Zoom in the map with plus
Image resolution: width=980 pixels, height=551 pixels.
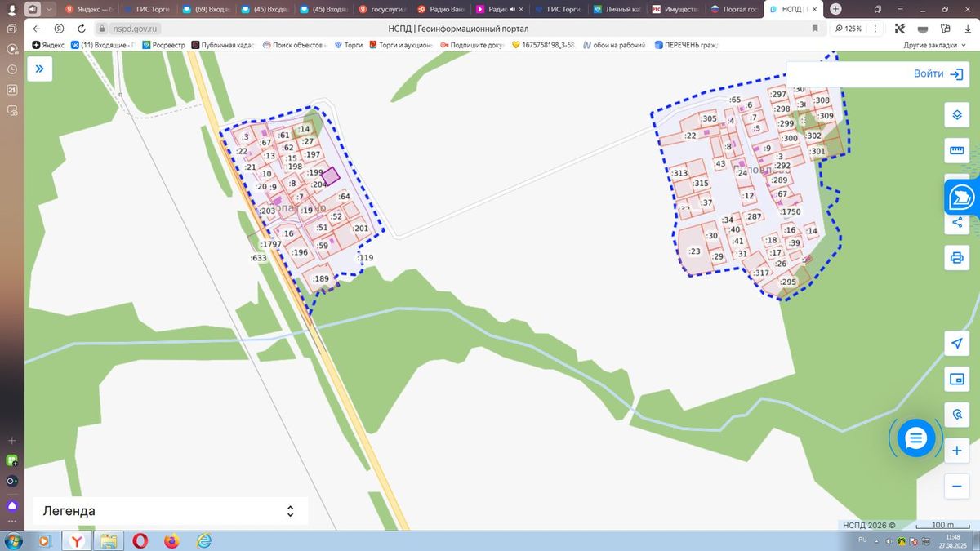(x=956, y=451)
